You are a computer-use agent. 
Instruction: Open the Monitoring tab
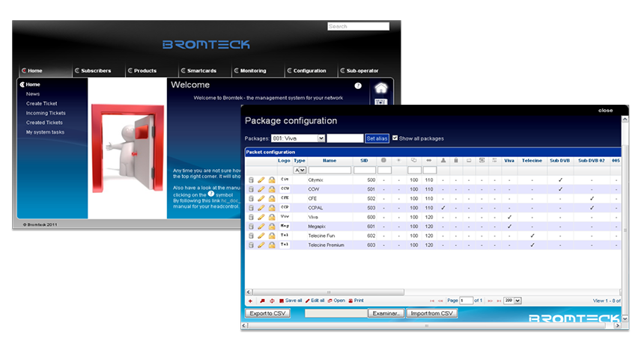(x=251, y=70)
